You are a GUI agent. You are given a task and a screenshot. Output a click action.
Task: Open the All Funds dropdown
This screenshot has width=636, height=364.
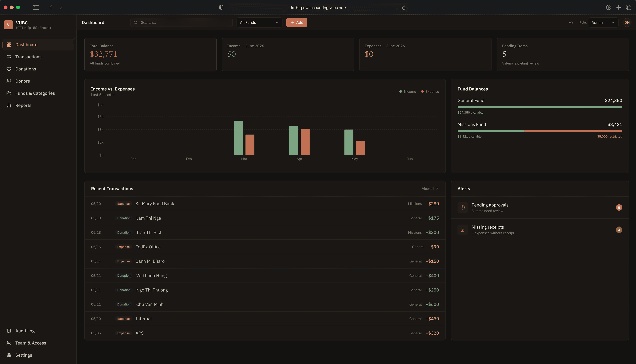point(259,23)
